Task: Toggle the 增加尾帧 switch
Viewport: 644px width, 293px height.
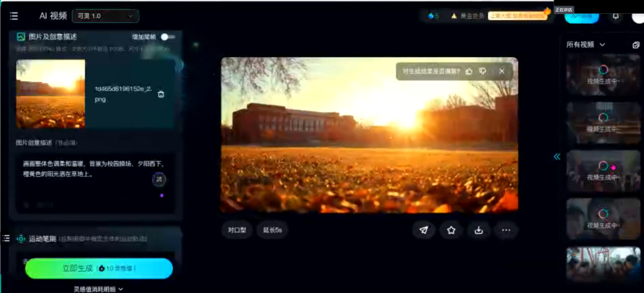Action: click(x=167, y=37)
